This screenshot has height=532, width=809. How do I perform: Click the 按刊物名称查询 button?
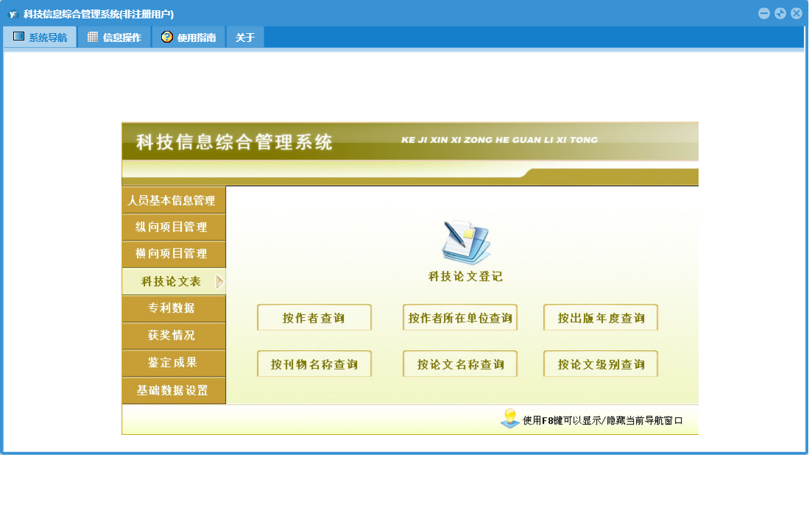point(314,364)
